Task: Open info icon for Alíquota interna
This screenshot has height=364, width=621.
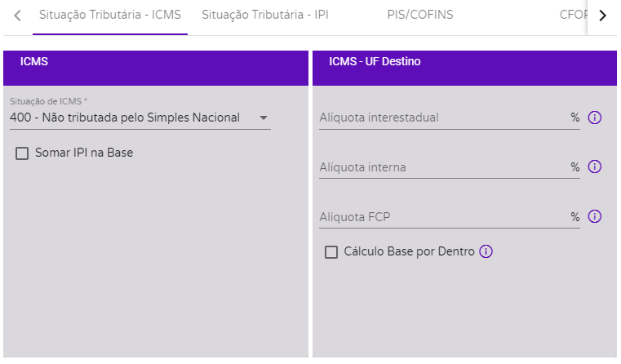Action: (x=594, y=166)
